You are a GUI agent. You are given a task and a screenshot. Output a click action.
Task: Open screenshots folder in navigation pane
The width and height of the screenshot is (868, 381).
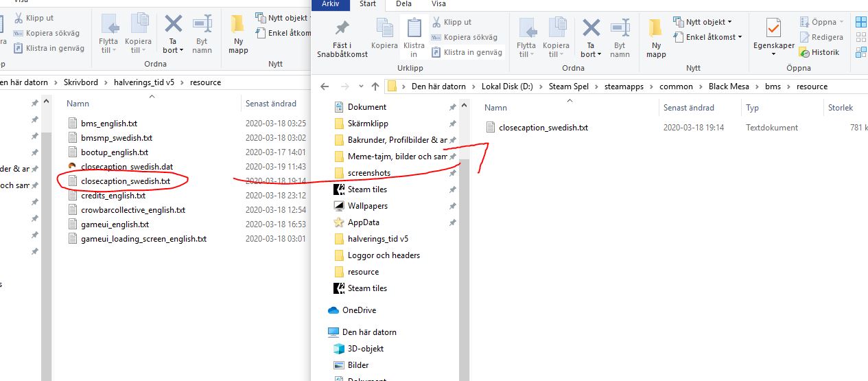coord(369,173)
